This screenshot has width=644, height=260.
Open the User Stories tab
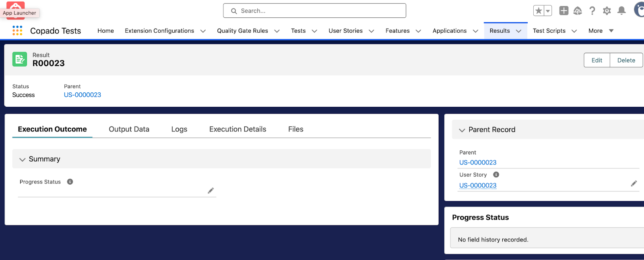345,31
